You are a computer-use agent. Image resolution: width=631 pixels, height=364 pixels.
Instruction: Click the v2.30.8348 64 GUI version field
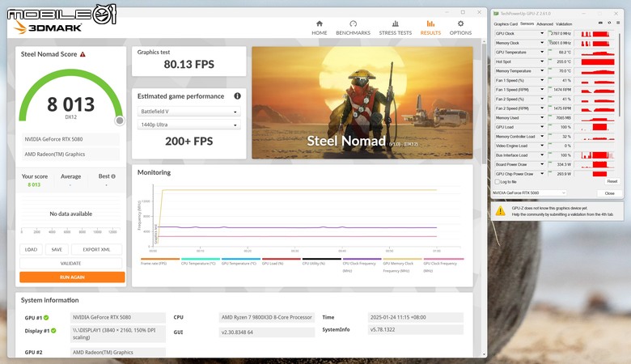[266, 332]
